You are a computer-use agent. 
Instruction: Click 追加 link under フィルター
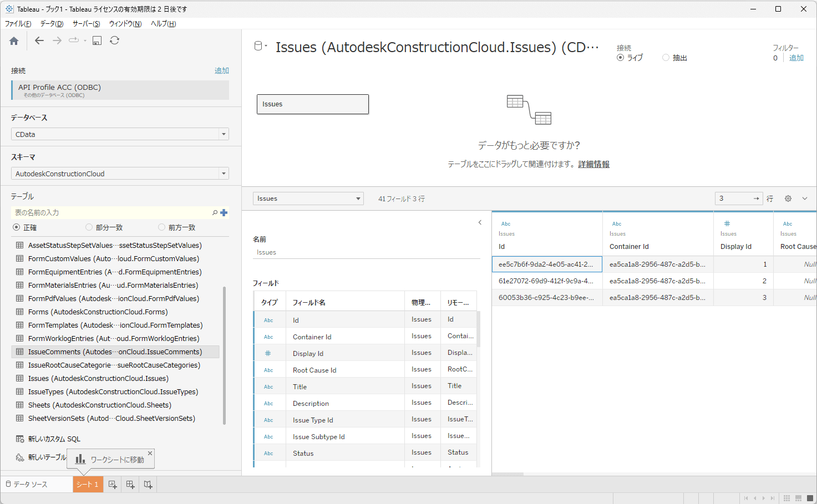[796, 58]
